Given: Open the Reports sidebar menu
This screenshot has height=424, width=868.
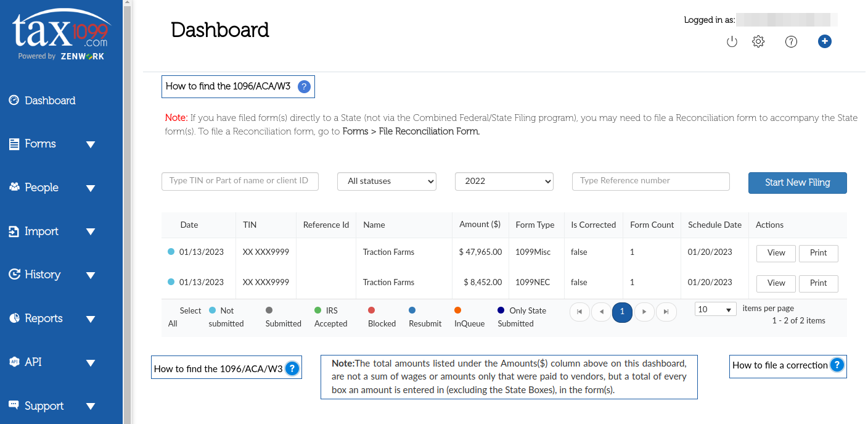Looking at the screenshot, I should [44, 318].
